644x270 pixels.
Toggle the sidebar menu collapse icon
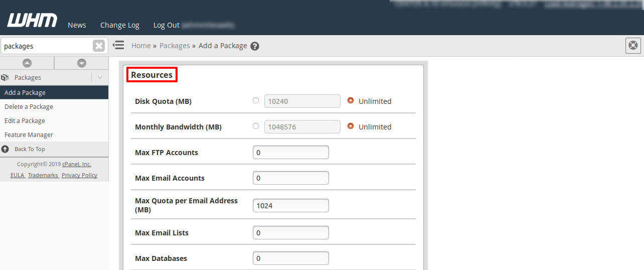coord(118,45)
